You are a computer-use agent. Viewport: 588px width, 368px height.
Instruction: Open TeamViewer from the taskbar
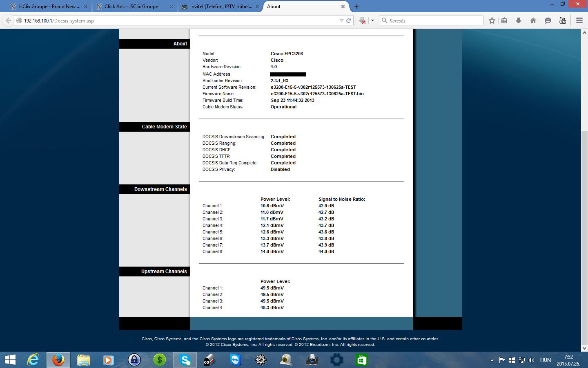236,360
